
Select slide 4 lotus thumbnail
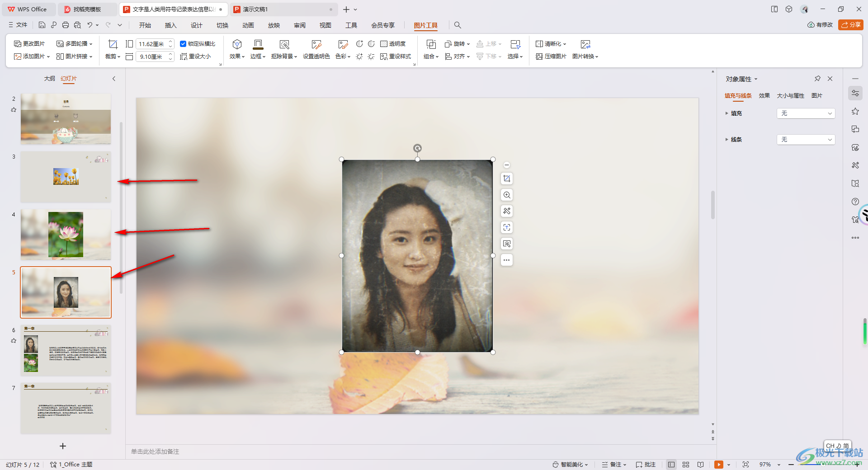pos(66,234)
